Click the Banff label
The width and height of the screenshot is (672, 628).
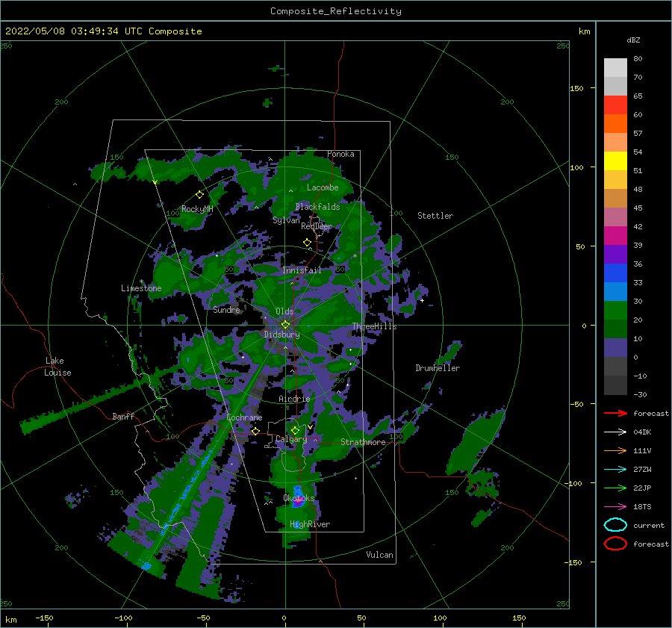(x=123, y=416)
